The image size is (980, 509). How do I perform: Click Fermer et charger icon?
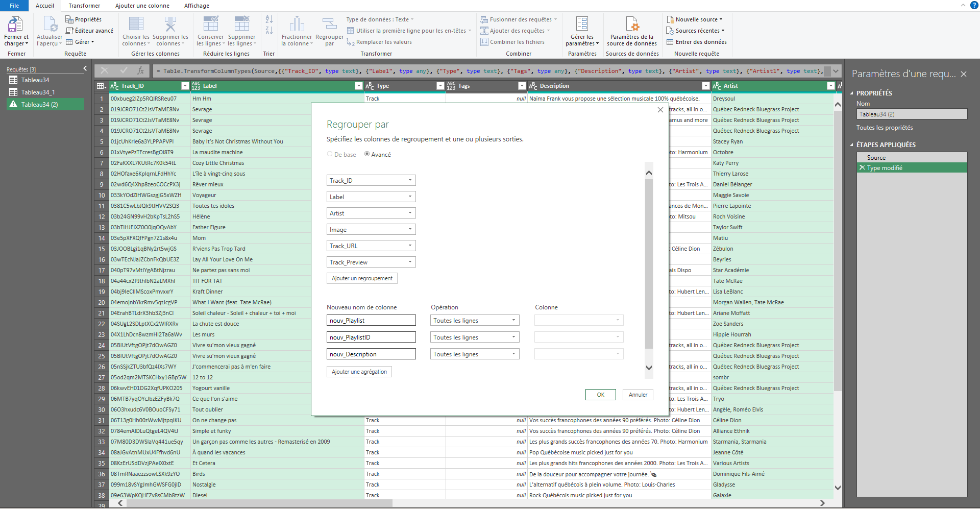coord(16,24)
